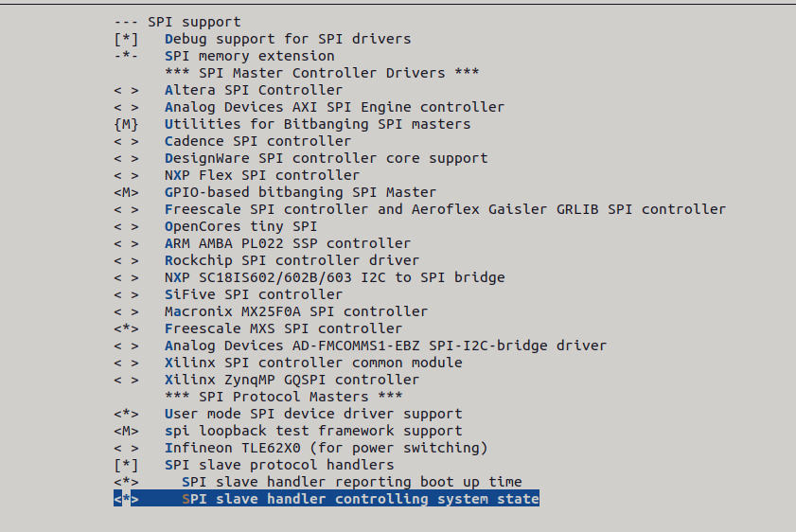Select DesignWare SPI controller core support
This screenshot has width=796, height=532.
pos(326,158)
